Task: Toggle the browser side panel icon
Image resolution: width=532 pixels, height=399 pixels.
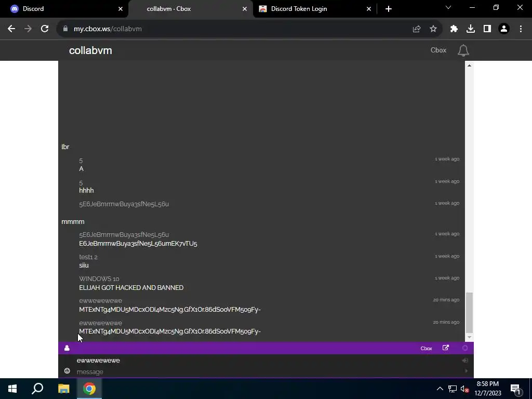Action: pyautogui.click(x=487, y=29)
